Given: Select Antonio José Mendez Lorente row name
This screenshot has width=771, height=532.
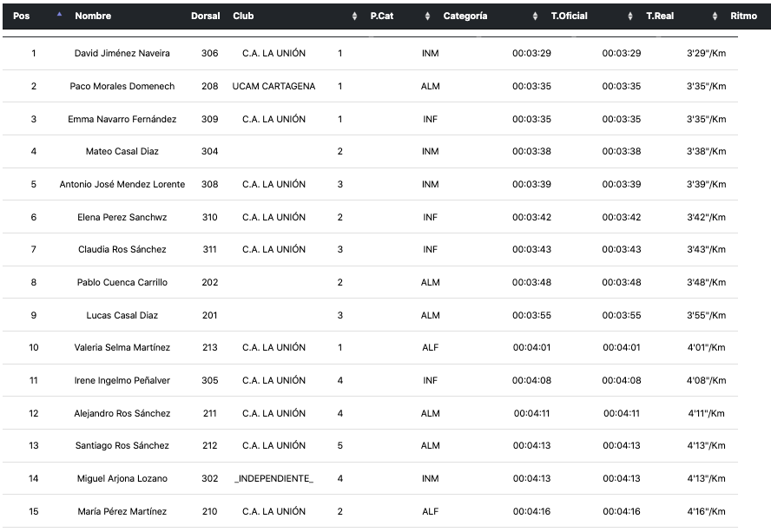Looking at the screenshot, I should click(x=122, y=185).
